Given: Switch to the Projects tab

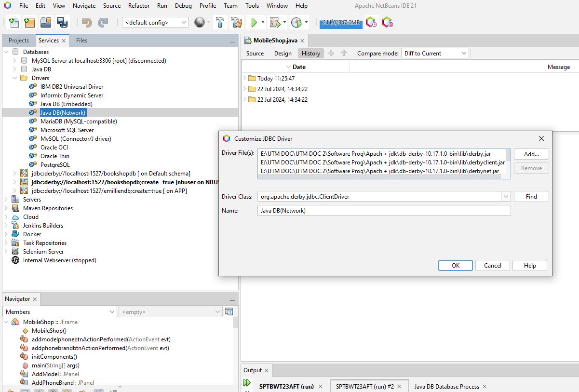Looking at the screenshot, I should pyautogui.click(x=19, y=41).
